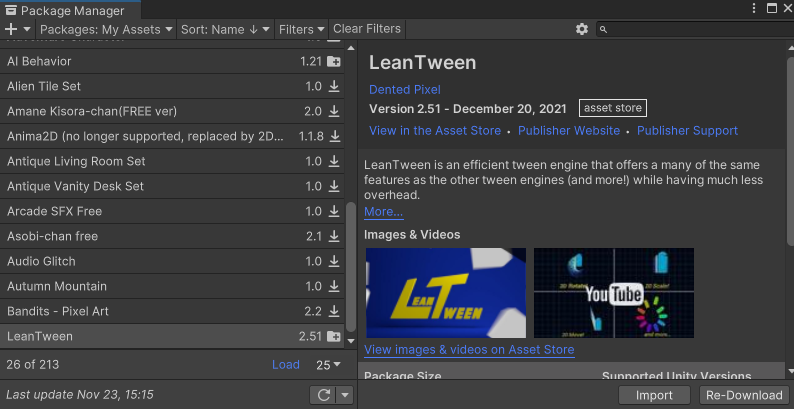This screenshot has height=409, width=794.
Task: Open the Sort: Name dropdown
Action: [225, 30]
